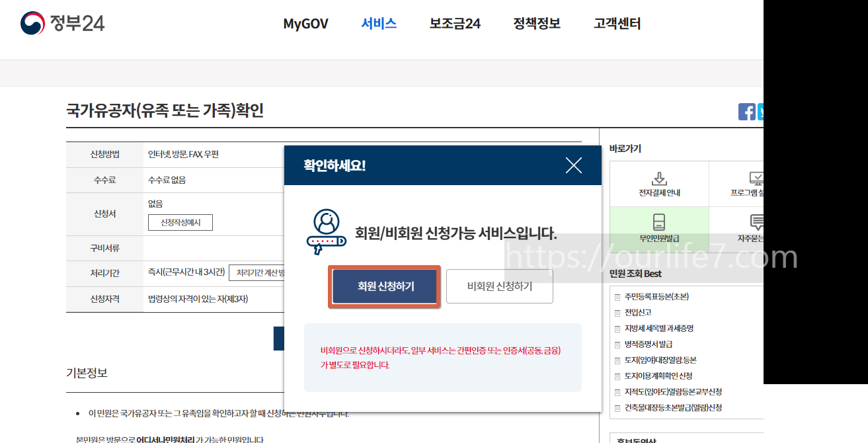Close the 확인하세요 popup with the X
868x443 pixels.
coord(573,166)
